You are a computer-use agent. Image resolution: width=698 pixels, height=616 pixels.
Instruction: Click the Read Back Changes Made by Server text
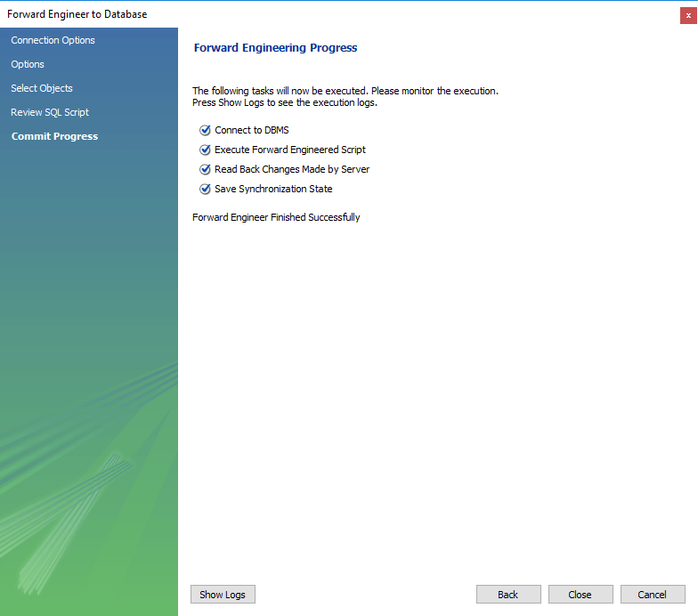292,169
